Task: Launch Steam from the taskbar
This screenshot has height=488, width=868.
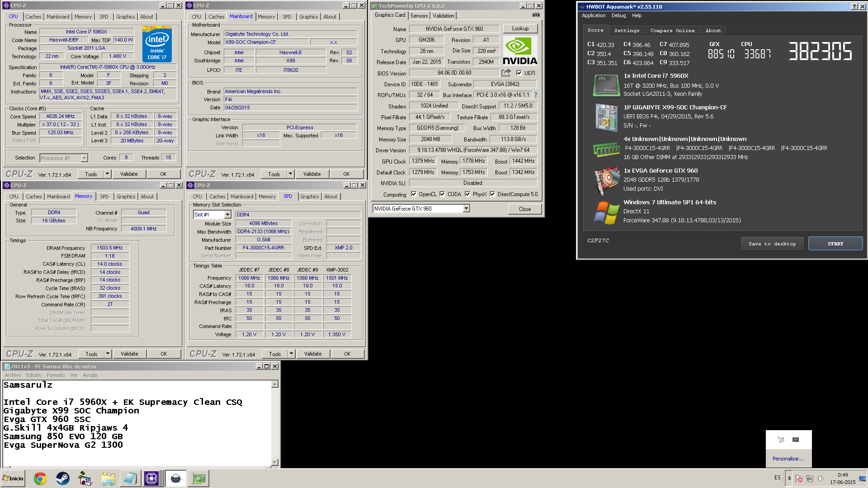Action: point(63,479)
